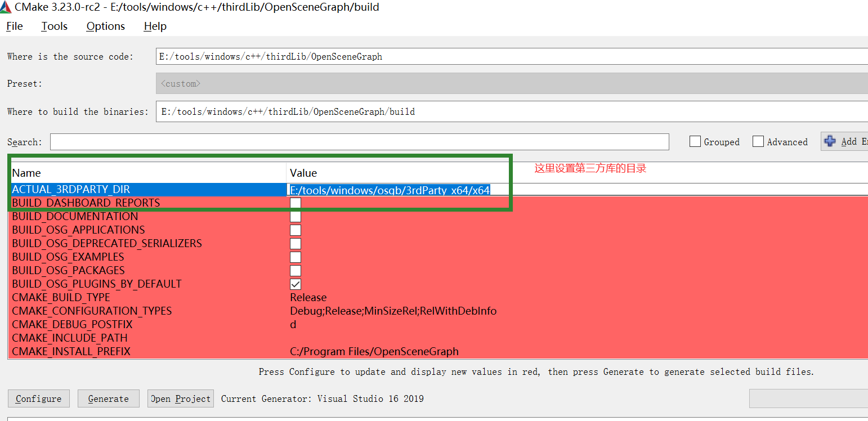Click the Value column header
The width and height of the screenshot is (868, 421).
303,173
